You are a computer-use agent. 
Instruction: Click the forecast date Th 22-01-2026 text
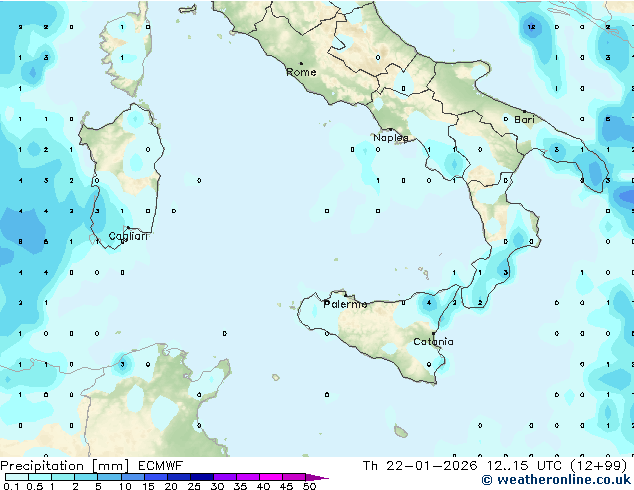(420, 466)
